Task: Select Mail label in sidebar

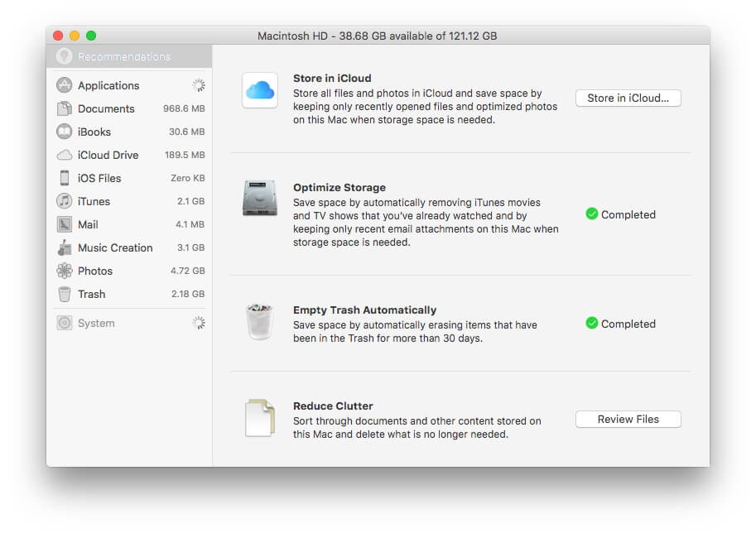Action: tap(88, 224)
